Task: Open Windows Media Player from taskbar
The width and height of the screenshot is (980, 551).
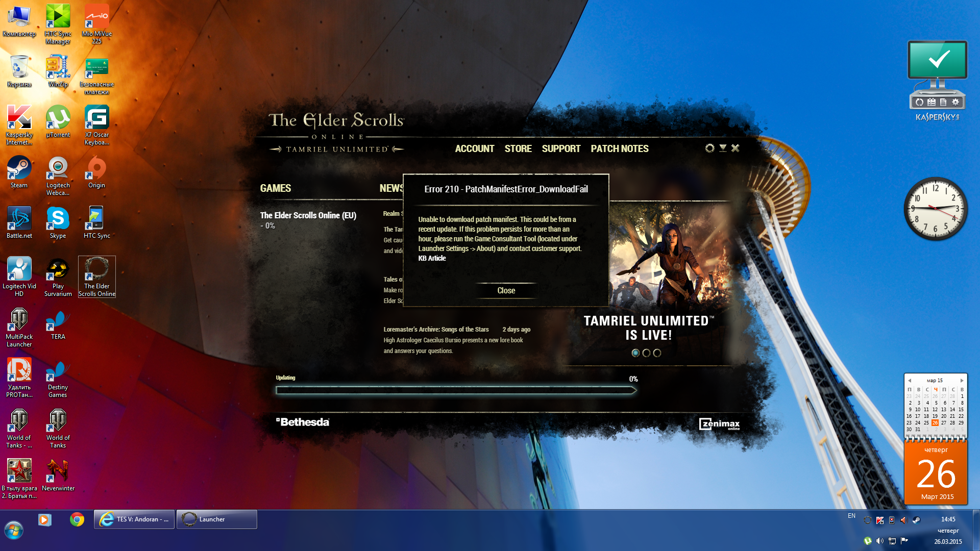Action: pos(44,519)
